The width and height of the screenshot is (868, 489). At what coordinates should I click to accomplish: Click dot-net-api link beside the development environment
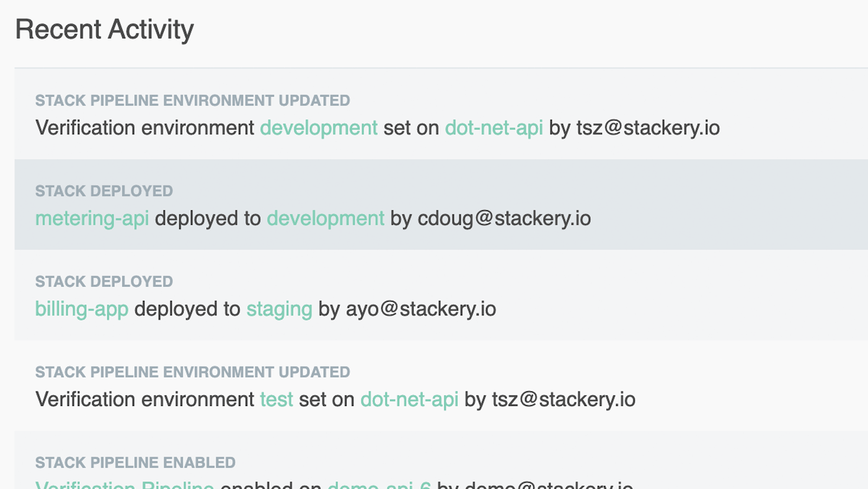pyautogui.click(x=494, y=128)
